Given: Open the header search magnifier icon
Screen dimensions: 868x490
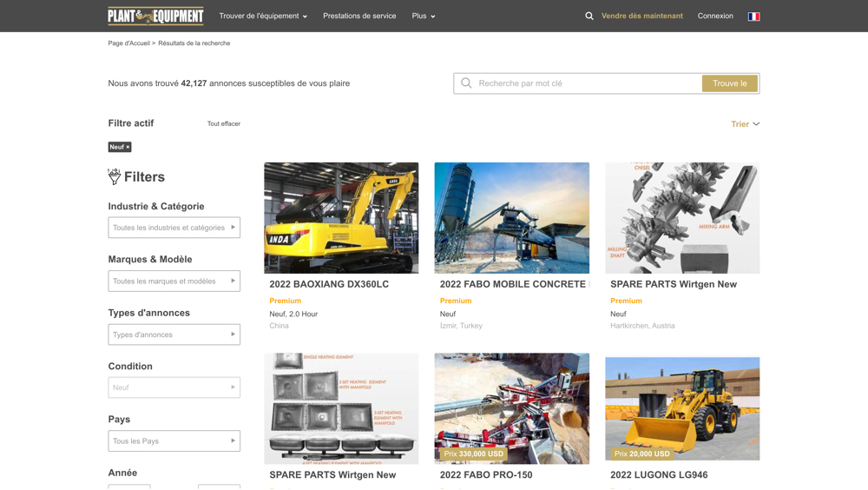Looking at the screenshot, I should pyautogui.click(x=589, y=17).
